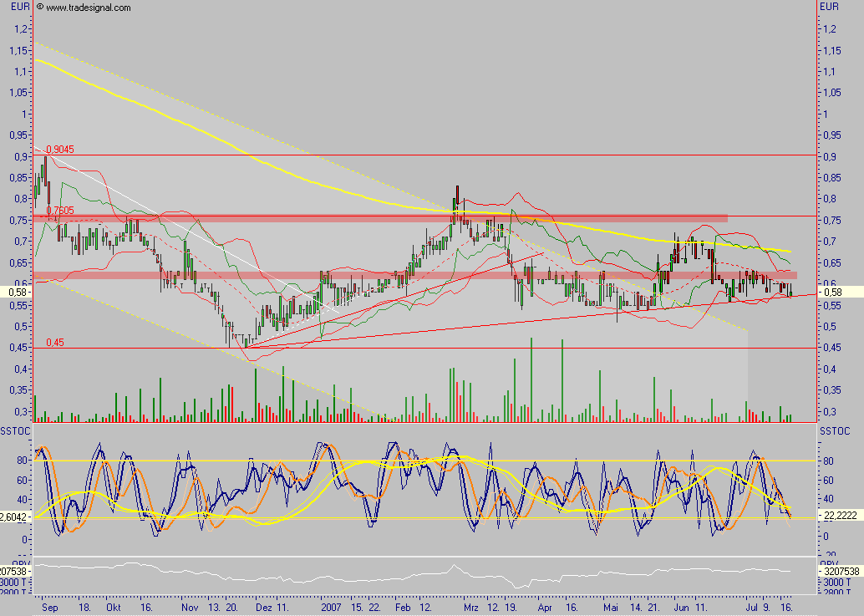Click the 22. date label in January
864x616 pixels.
[374, 607]
